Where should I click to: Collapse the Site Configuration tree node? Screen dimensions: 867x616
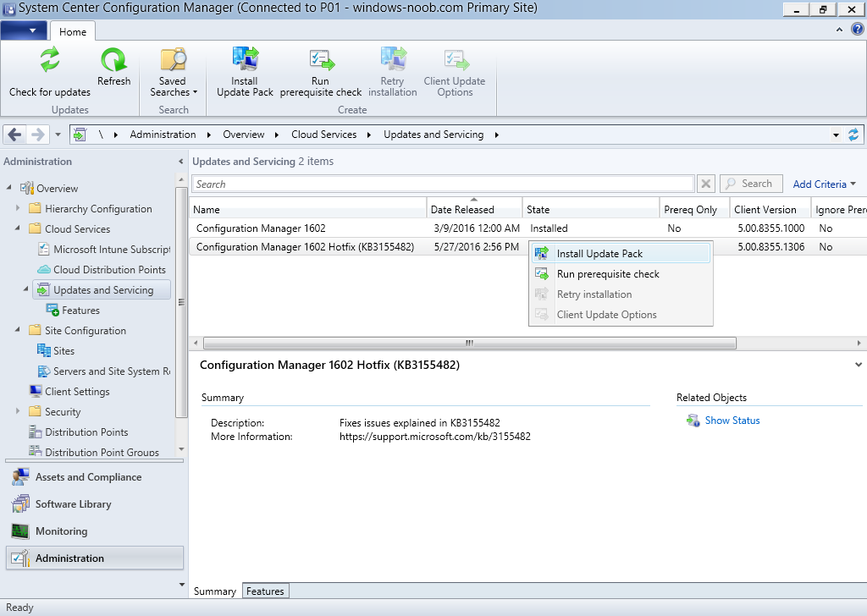tap(18, 330)
